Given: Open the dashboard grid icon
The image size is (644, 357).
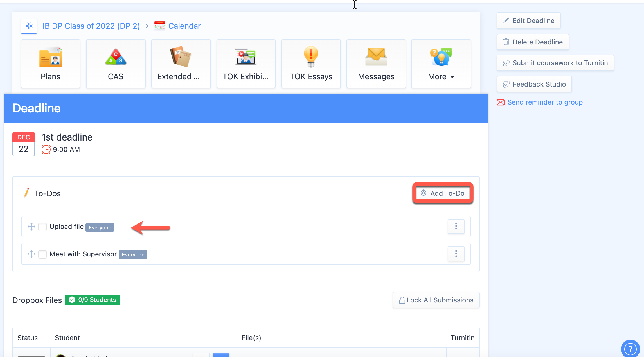Looking at the screenshot, I should coord(29,26).
